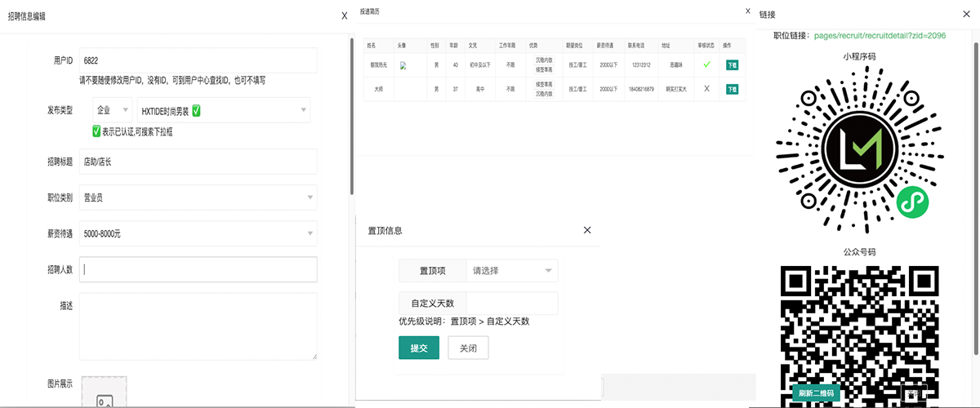The width and height of the screenshot is (980, 408).
Task: Click the 初中及以下 education cell
Action: point(482,64)
